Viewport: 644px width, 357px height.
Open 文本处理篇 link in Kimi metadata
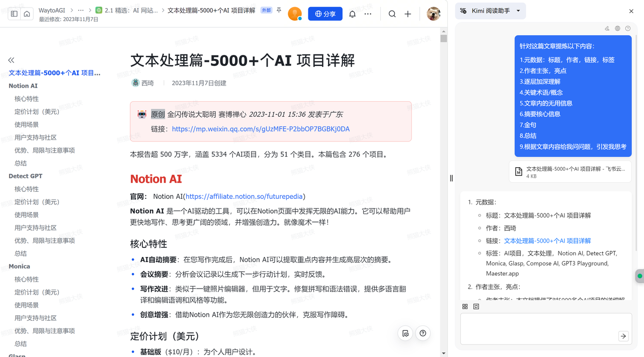547,241
